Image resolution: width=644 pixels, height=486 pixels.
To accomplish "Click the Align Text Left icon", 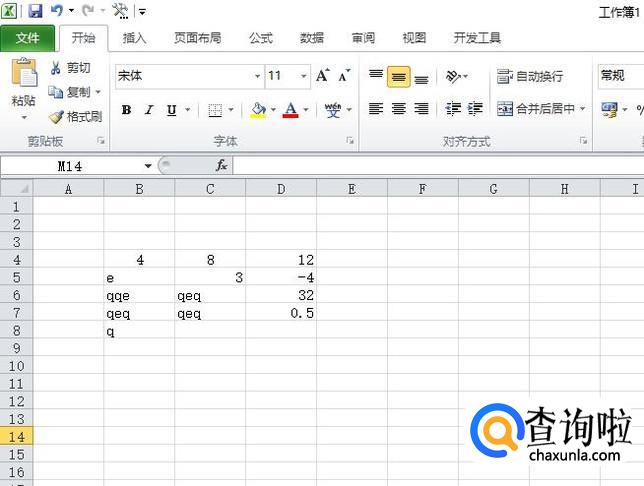I will pos(376,109).
